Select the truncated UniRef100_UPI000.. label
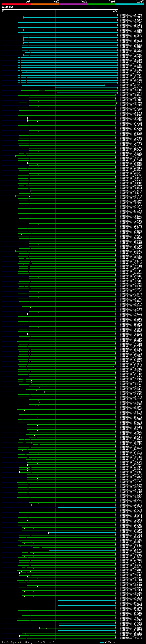 132,387
